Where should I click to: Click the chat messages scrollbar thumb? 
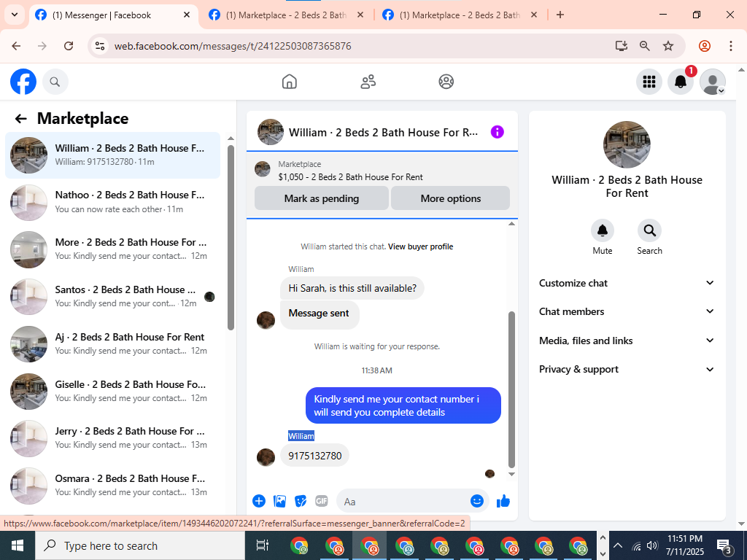[511, 389]
